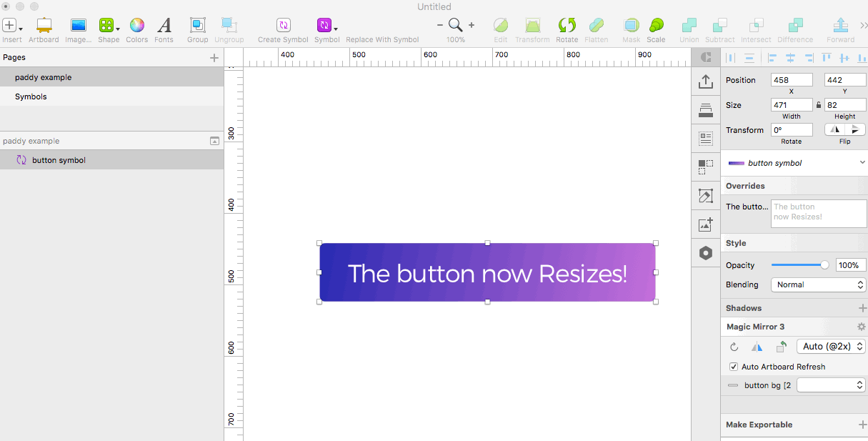868x441 pixels.
Task: Uncheck Auto Artboard Refresh
Action: click(x=734, y=367)
